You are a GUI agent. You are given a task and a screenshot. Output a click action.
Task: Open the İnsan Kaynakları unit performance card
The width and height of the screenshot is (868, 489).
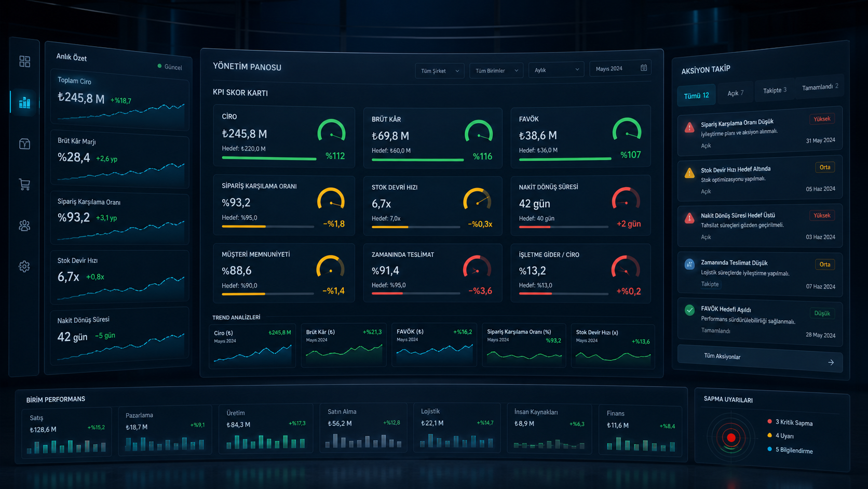coord(549,429)
